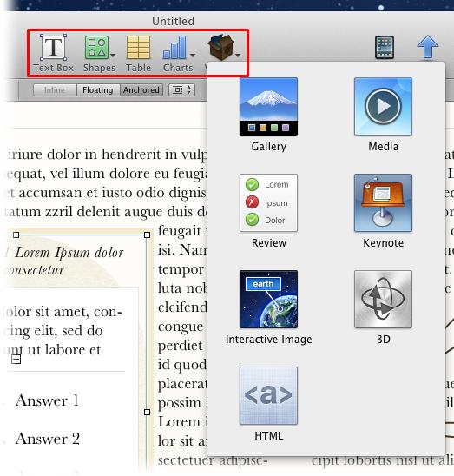
Task: Open the text wrap popup menu
Action: [181, 90]
